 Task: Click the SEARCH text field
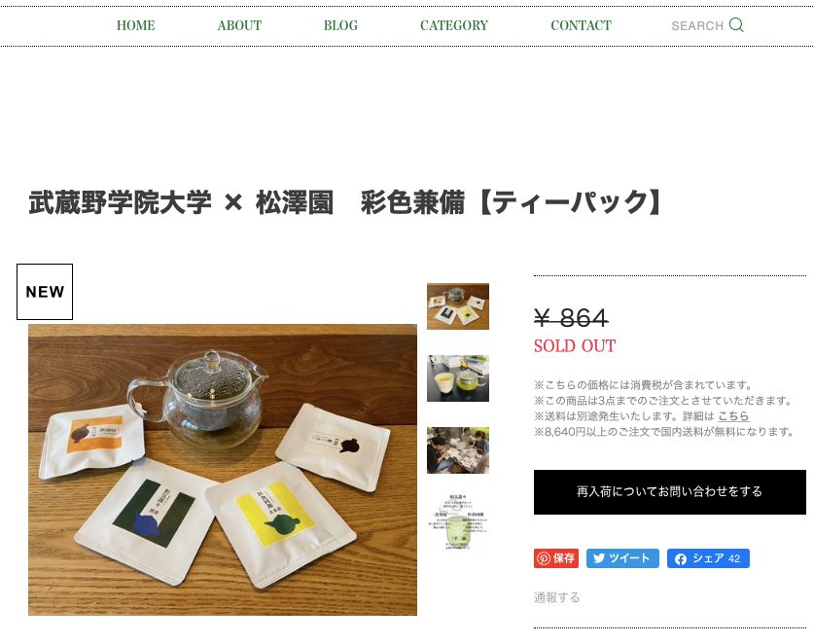[x=697, y=25]
